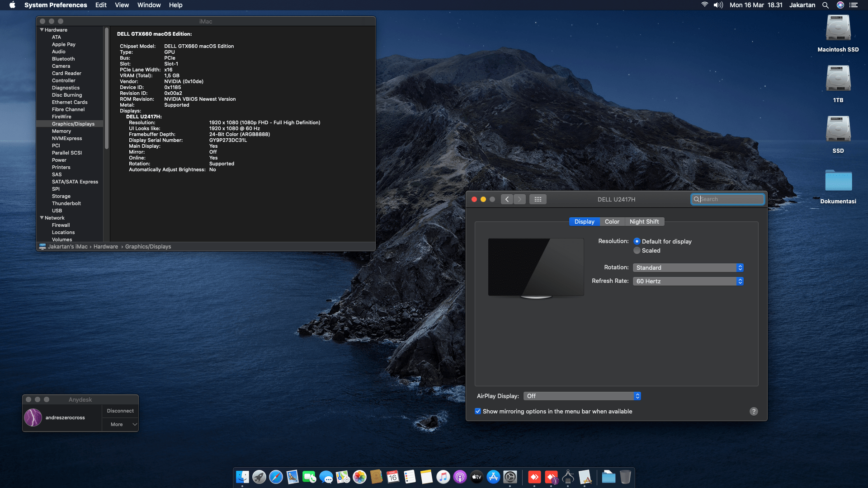
Task: Open the AirPlay Display dropdown
Action: (x=582, y=396)
